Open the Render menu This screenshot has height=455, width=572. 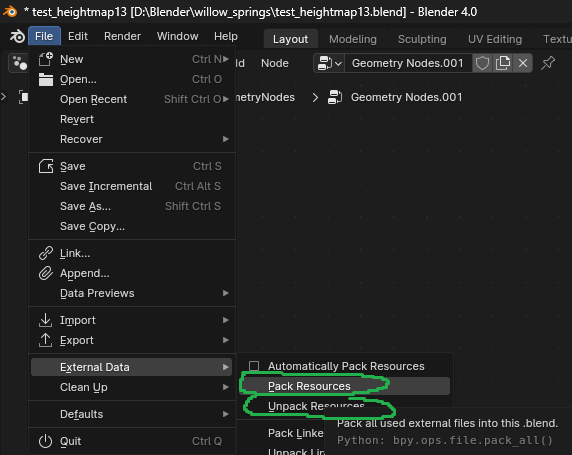pos(122,36)
